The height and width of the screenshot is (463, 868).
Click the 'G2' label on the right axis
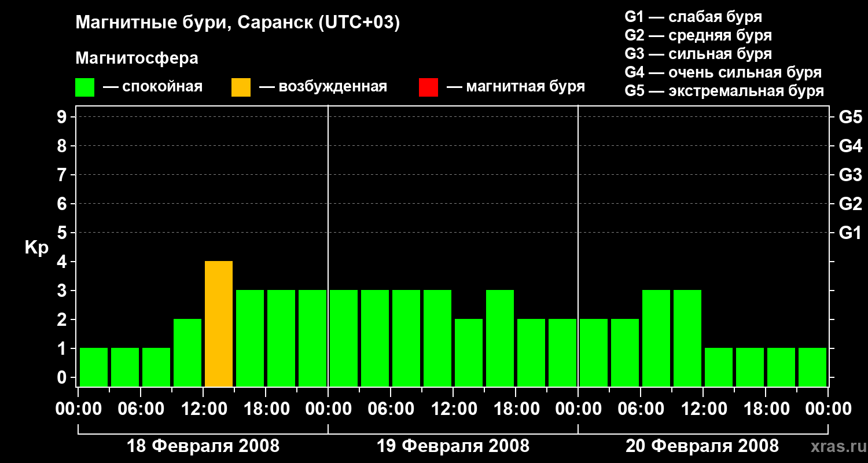[x=851, y=204]
